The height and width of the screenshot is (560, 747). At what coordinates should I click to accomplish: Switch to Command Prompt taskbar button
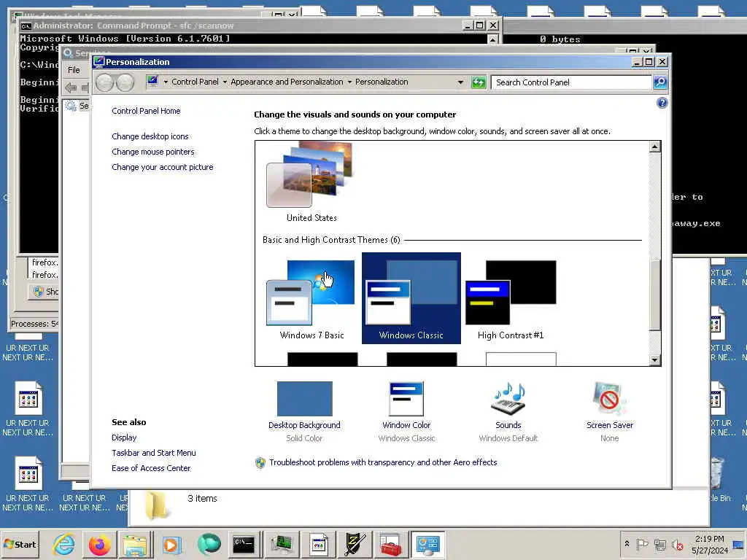click(x=244, y=544)
